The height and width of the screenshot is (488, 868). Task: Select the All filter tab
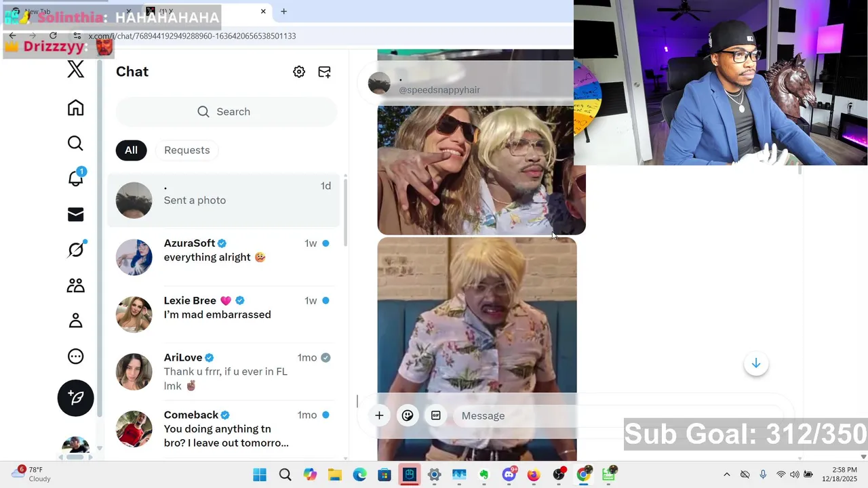(x=131, y=150)
